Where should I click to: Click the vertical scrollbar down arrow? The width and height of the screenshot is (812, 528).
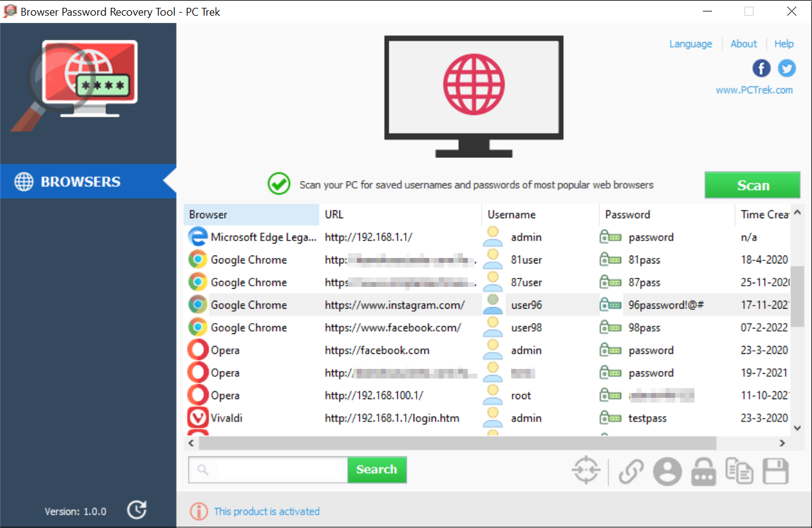(x=798, y=428)
